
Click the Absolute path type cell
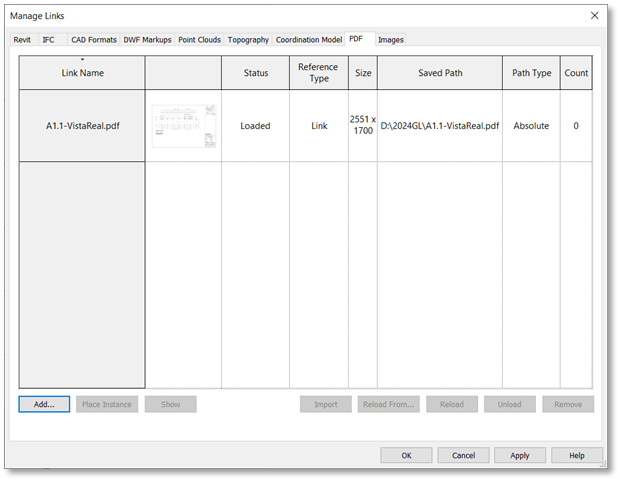(x=531, y=127)
